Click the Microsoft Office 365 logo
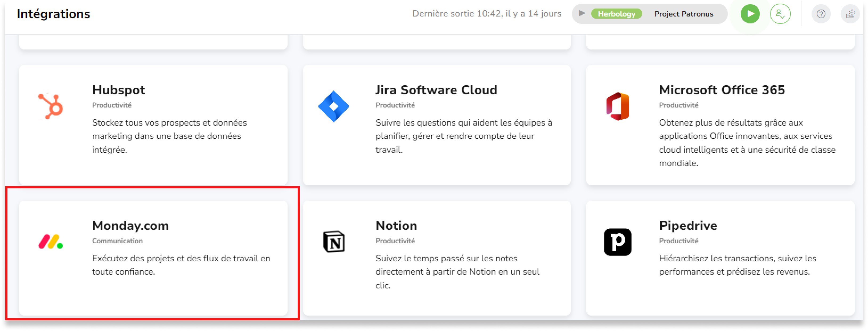This screenshot has width=868, height=331. (x=617, y=106)
